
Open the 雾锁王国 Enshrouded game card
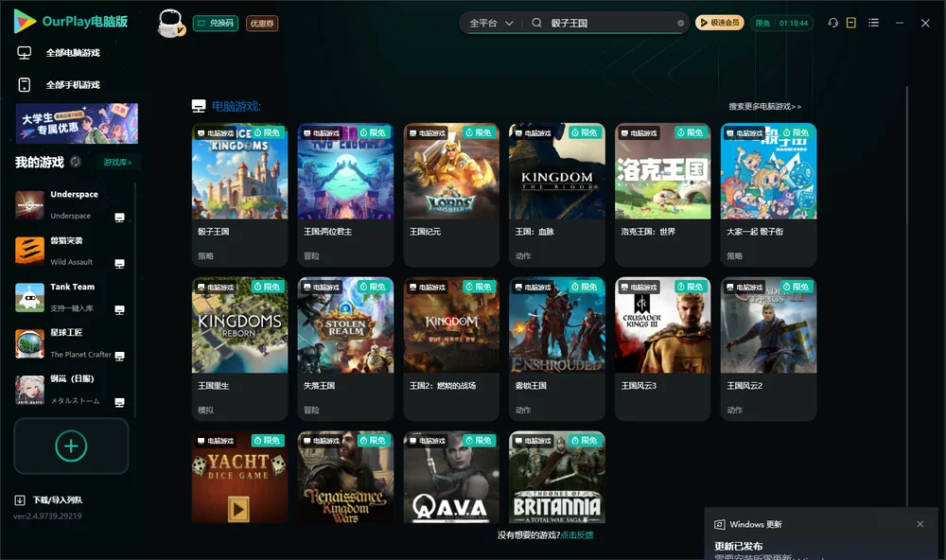(557, 349)
